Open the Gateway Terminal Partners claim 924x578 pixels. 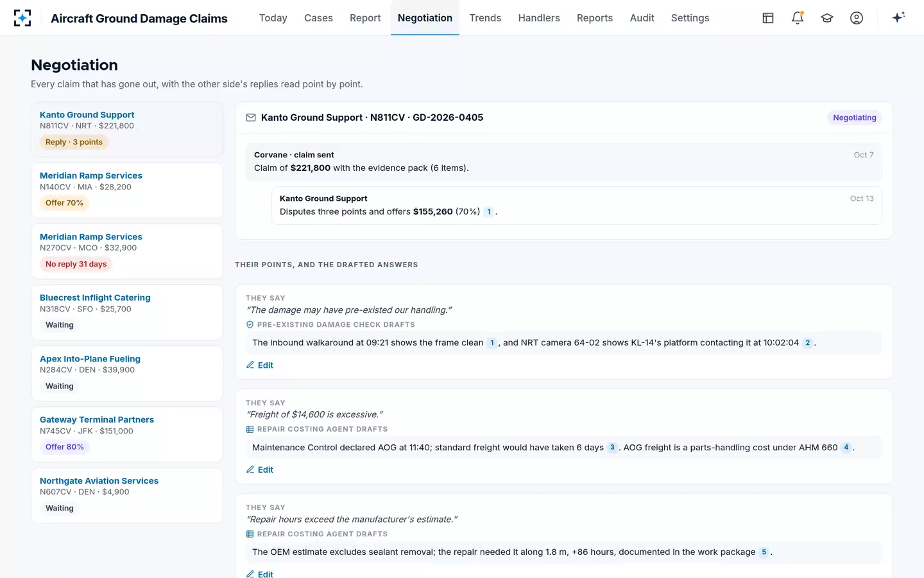click(x=127, y=435)
